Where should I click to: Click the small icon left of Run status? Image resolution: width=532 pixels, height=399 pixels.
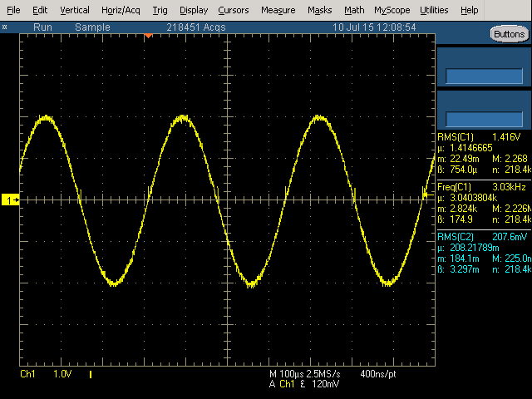(6, 27)
